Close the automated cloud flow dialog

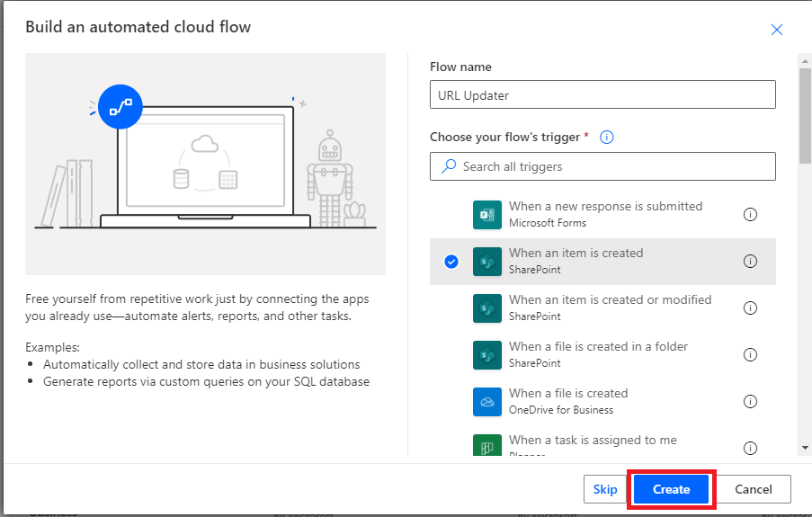coord(777,30)
